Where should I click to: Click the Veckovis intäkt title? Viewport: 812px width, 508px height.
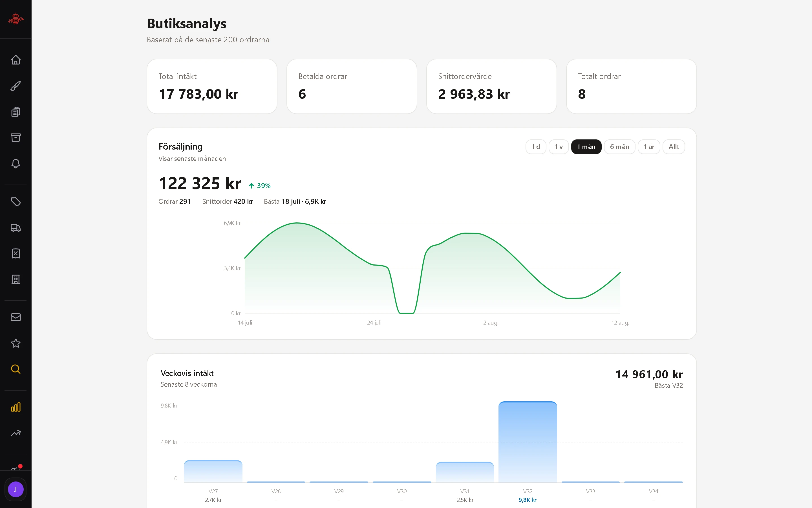pos(187,373)
